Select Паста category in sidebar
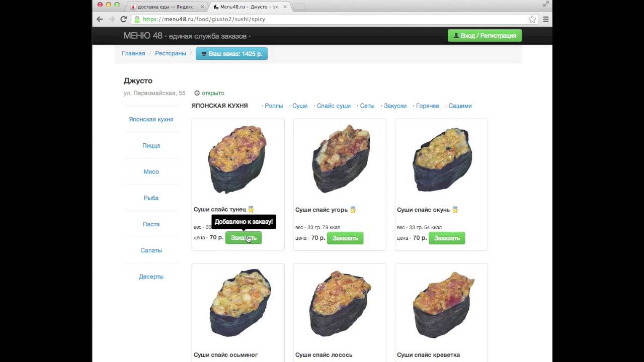644x362 pixels. pyautogui.click(x=151, y=224)
